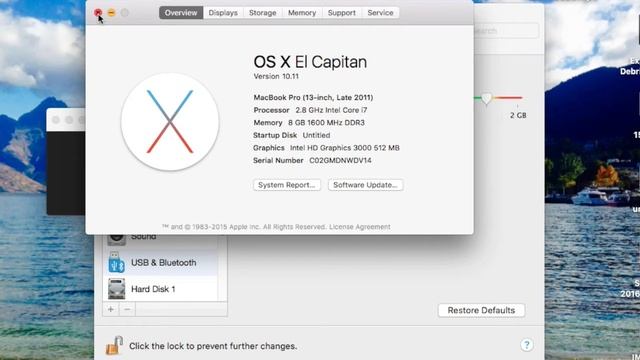The image size is (640, 360).
Task: Open System Report
Action: coord(287,185)
